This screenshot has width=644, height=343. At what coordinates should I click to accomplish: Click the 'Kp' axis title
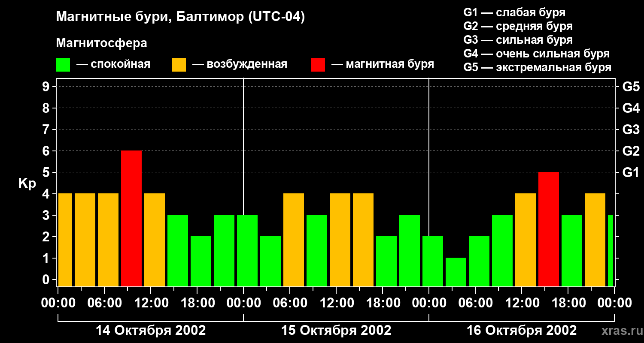[x=27, y=184]
